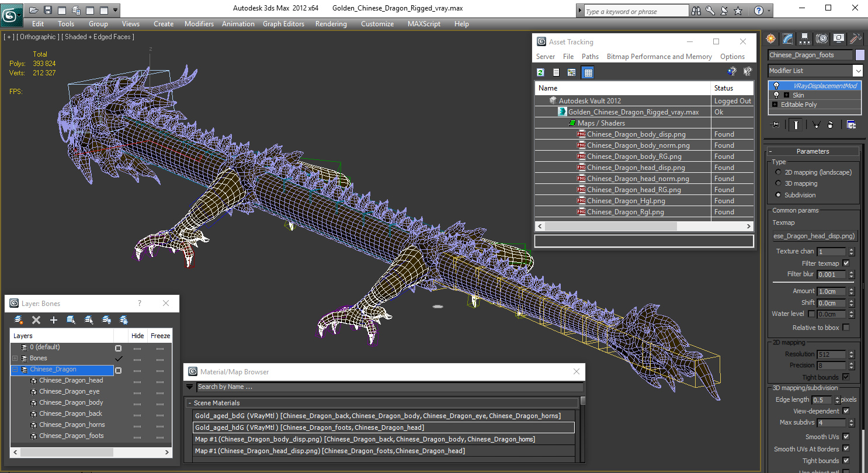Screen dimensions: 868x473
Task: Open the MAXScript menu
Action: pyautogui.click(x=424, y=24)
